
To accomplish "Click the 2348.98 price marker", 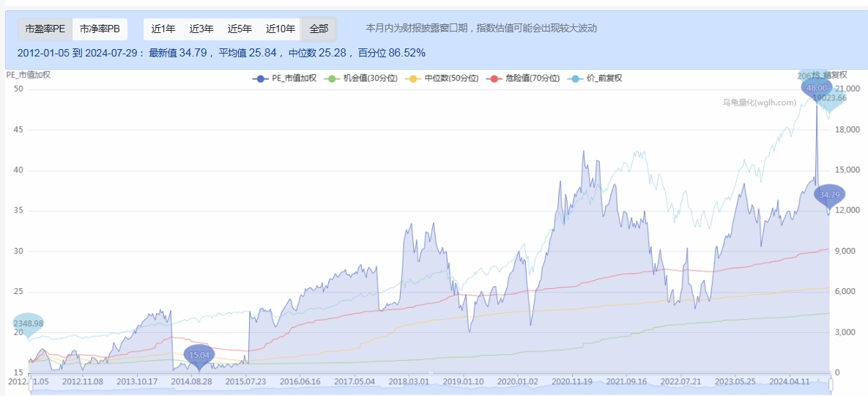I will pyautogui.click(x=29, y=323).
